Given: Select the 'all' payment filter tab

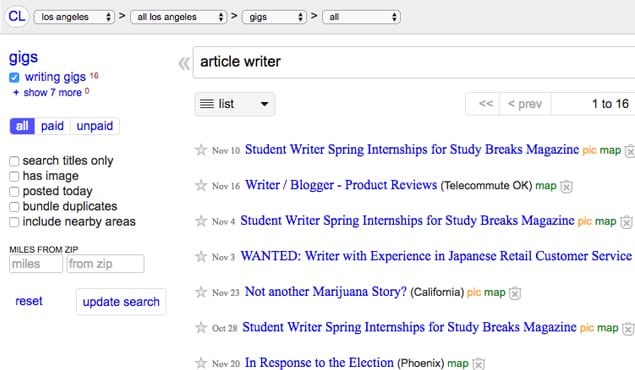Looking at the screenshot, I should tap(22, 126).
